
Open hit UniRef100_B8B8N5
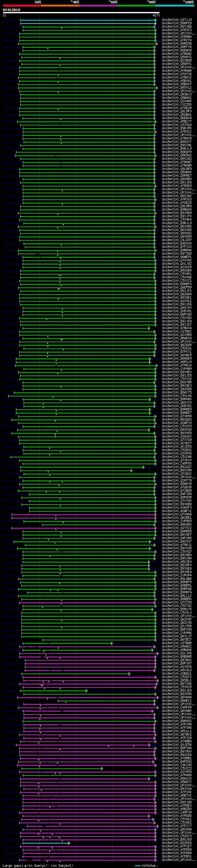(176, 657)
